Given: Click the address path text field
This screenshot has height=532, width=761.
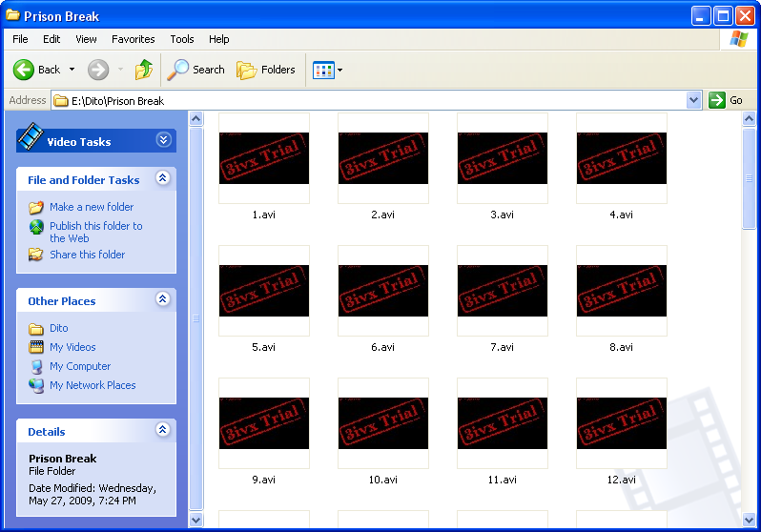Looking at the screenshot, I should [376, 100].
